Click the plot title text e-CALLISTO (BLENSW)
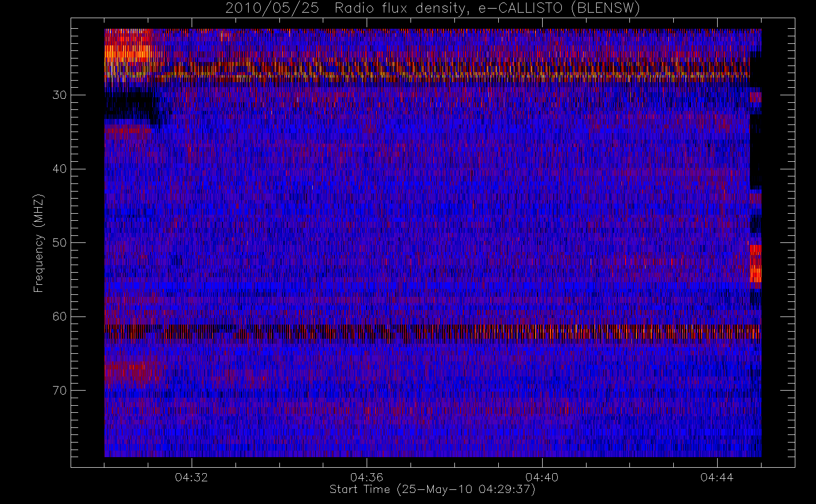 click(559, 9)
